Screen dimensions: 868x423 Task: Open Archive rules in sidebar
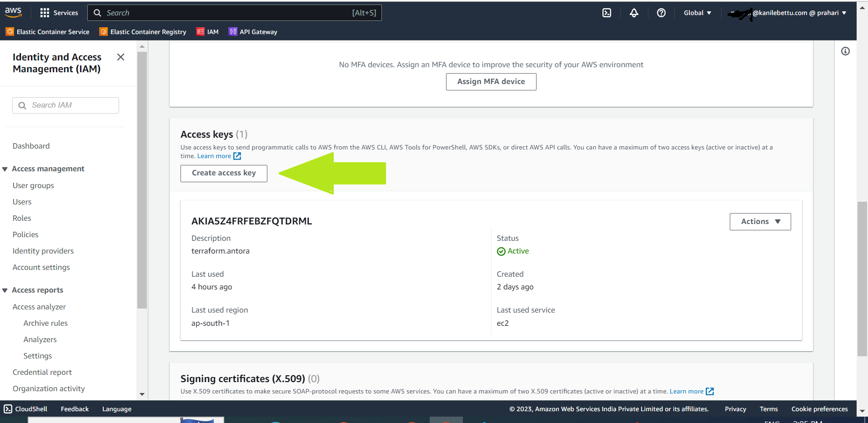45,323
